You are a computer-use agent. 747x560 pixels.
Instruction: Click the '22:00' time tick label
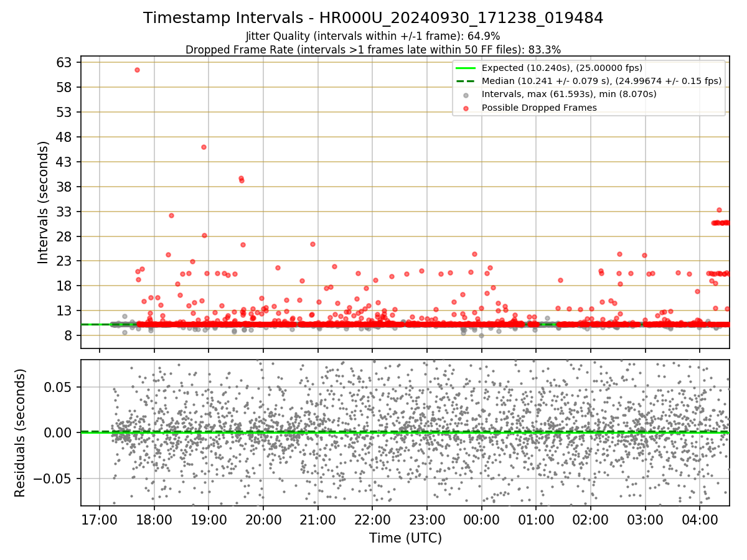(372, 520)
